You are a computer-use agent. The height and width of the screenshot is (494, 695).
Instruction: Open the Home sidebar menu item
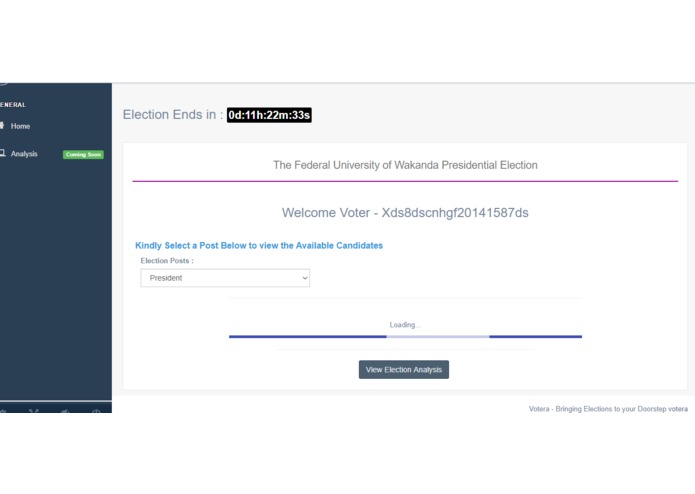click(x=20, y=126)
